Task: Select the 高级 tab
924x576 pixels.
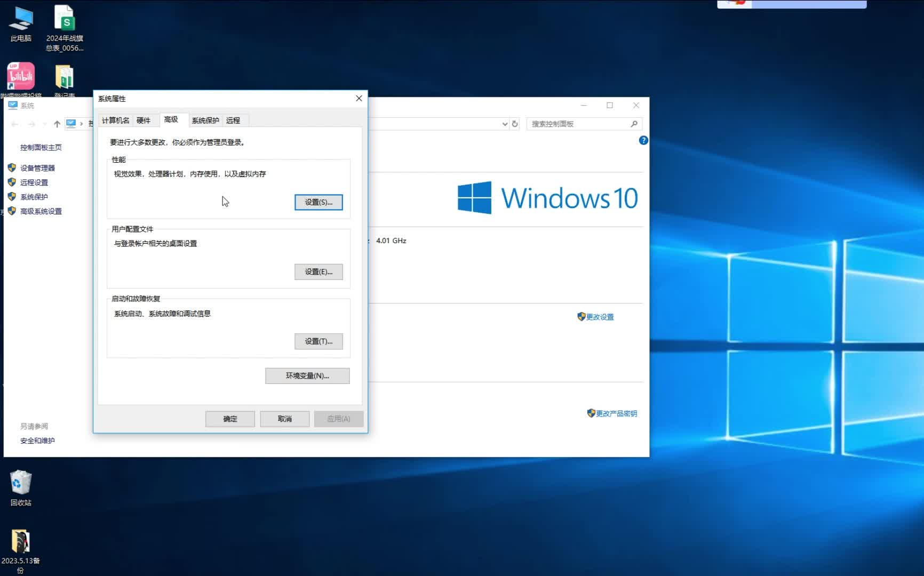Action: [x=171, y=119]
